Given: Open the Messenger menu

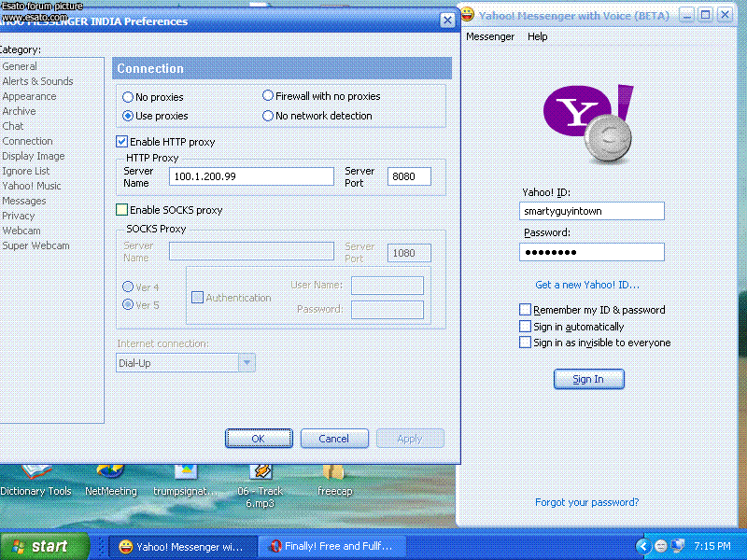Looking at the screenshot, I should [490, 36].
